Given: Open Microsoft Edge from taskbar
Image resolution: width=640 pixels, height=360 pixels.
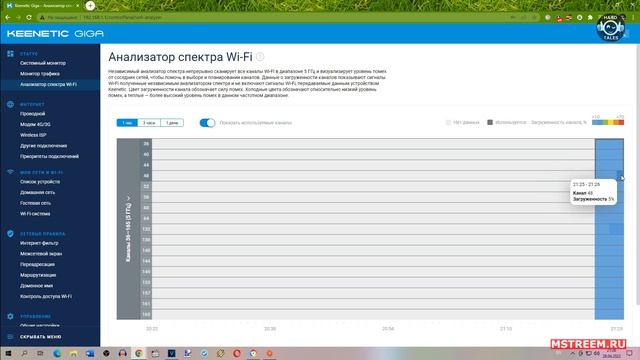Looking at the screenshot, I should 57,353.
